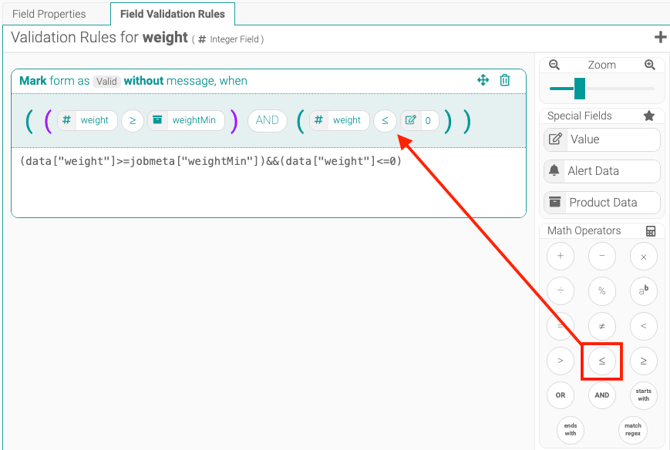Select the Field Validation Rules tab

point(172,14)
